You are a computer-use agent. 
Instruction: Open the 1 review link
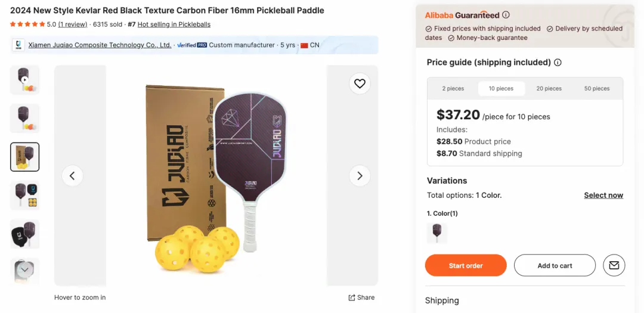click(x=73, y=24)
